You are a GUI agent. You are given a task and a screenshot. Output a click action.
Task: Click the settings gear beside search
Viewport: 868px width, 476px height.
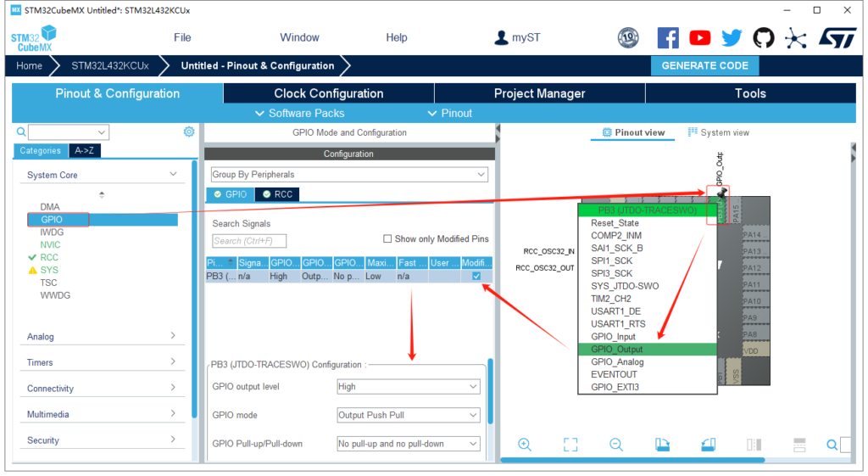189,132
